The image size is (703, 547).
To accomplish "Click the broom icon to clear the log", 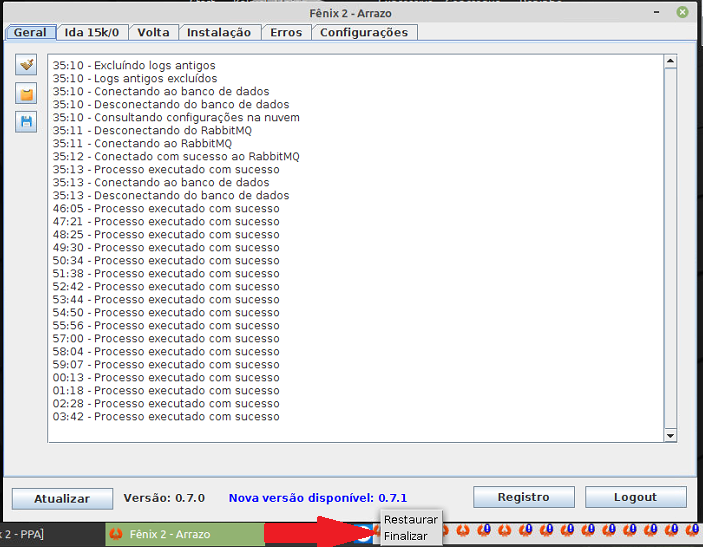I will (x=26, y=65).
